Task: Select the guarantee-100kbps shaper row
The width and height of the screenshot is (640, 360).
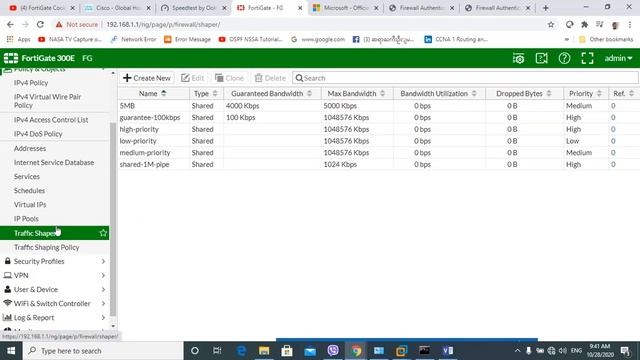Action: [378, 118]
